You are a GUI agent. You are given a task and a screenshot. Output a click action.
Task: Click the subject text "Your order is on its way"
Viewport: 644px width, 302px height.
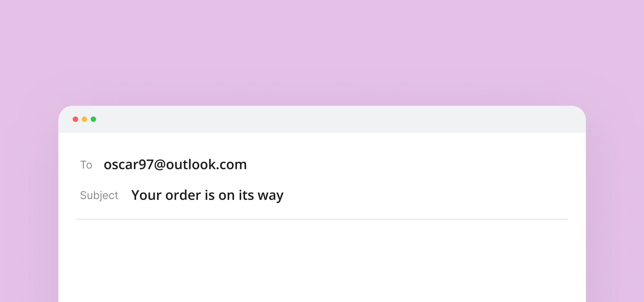(207, 195)
